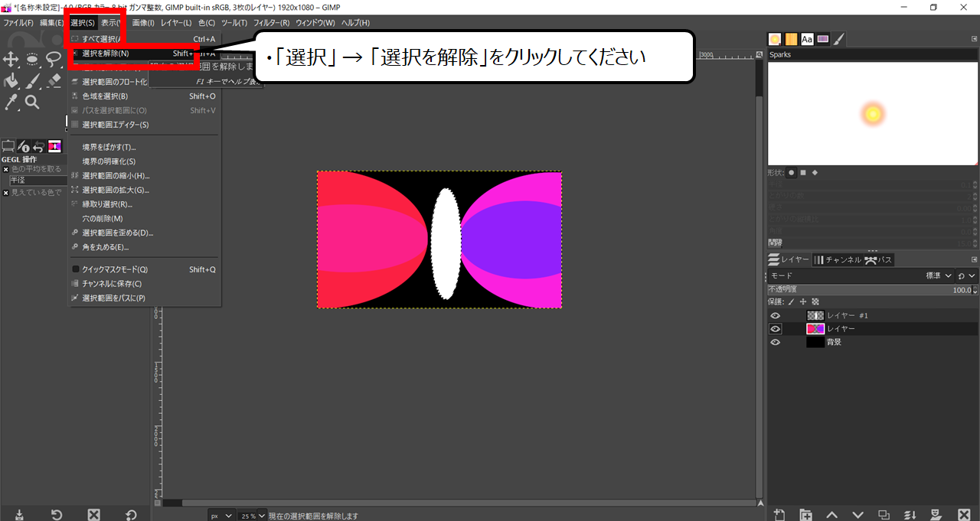Viewport: 980px width, 521px height.
Task: Toggle lock pixels for layer
Action: 792,301
